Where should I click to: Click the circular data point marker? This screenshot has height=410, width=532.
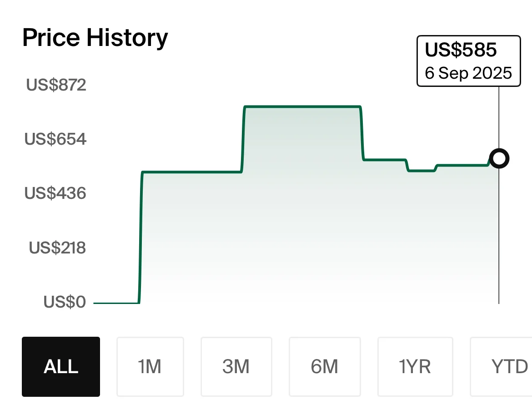(x=499, y=158)
